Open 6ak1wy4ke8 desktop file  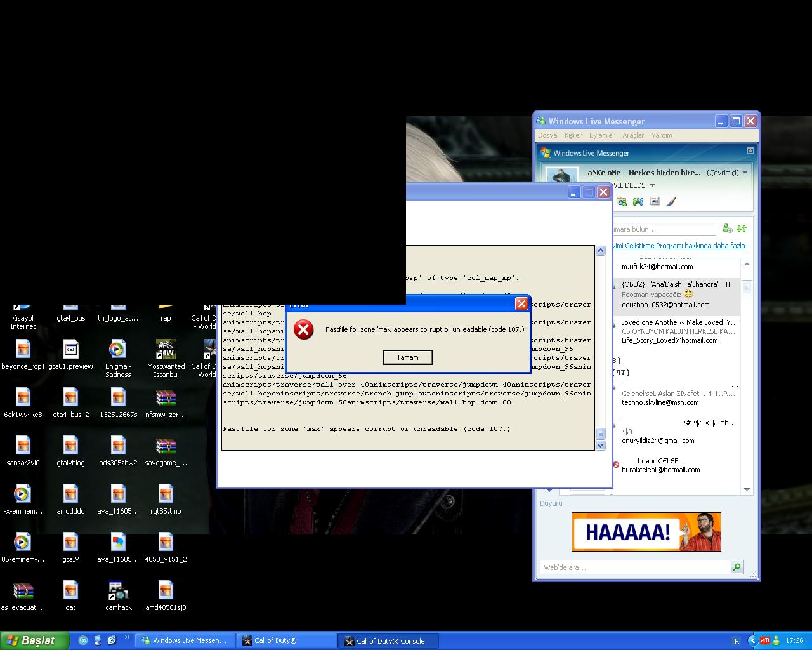[23, 403]
